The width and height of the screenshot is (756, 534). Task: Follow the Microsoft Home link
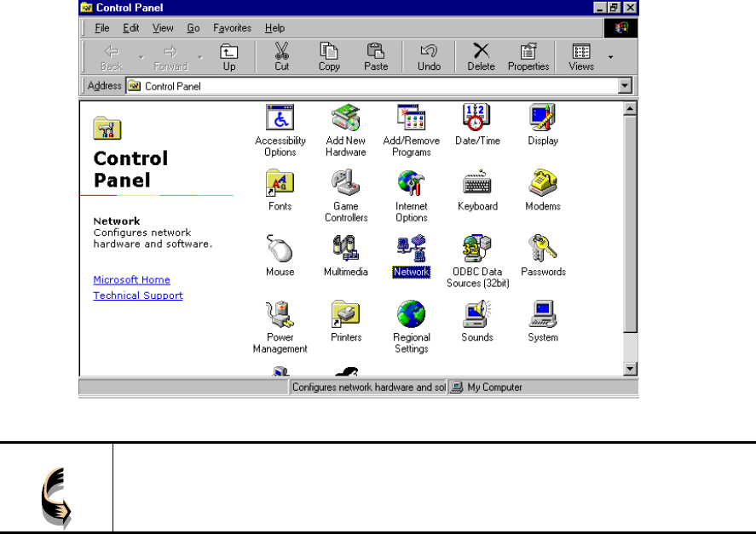point(131,279)
